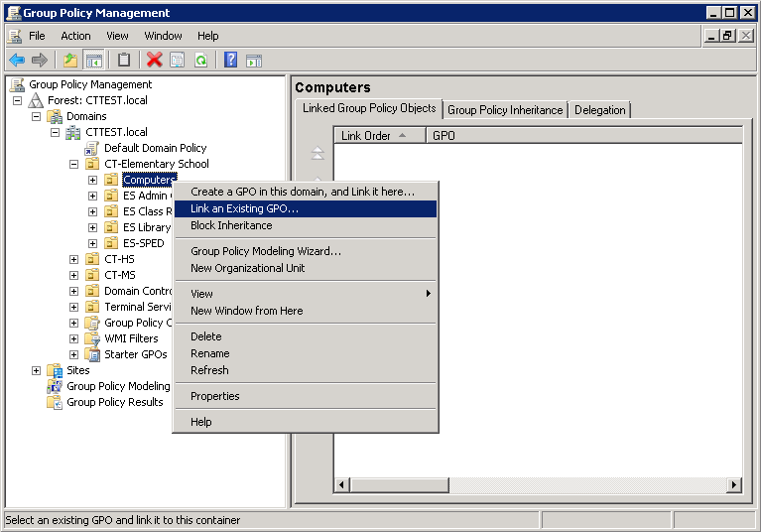This screenshot has width=761, height=532.
Task: Sort by the Link Order column header
Action: (x=379, y=136)
